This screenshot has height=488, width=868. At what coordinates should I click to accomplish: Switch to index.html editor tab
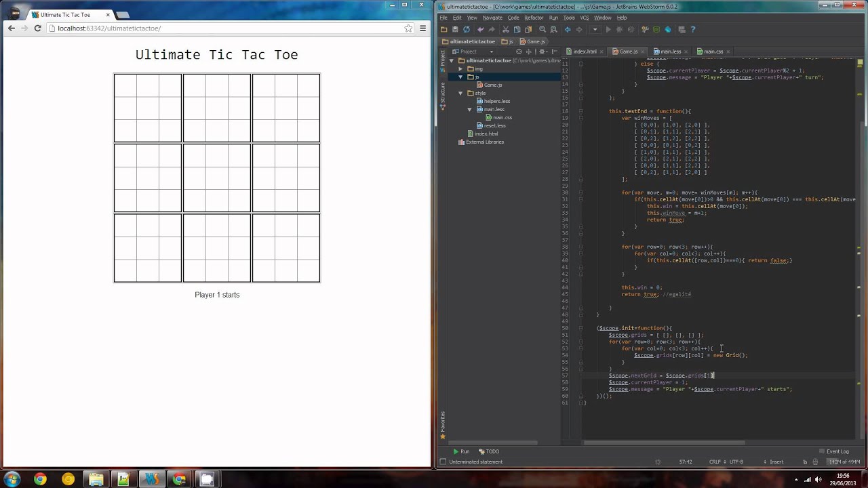[585, 52]
